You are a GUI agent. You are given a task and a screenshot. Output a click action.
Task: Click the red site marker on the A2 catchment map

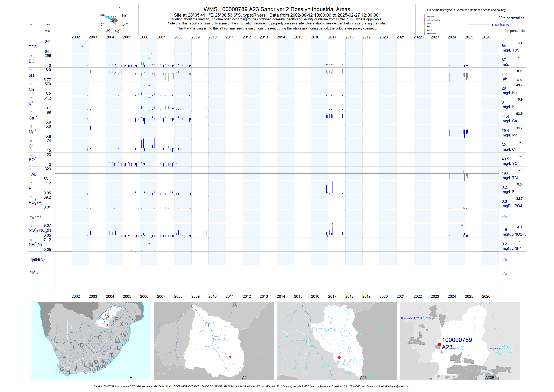[230, 357]
